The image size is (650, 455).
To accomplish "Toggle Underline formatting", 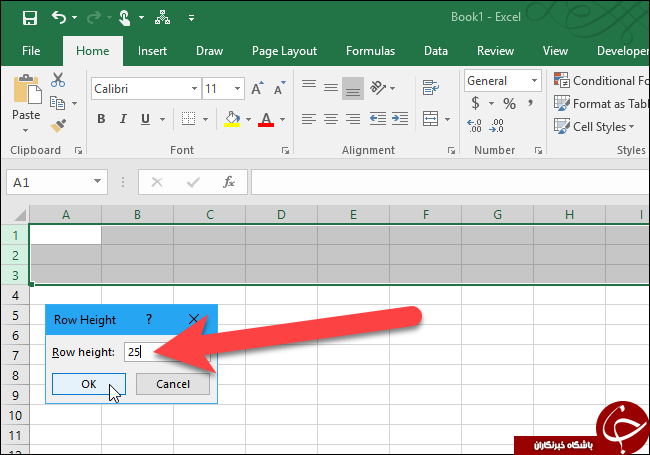I will point(145,119).
